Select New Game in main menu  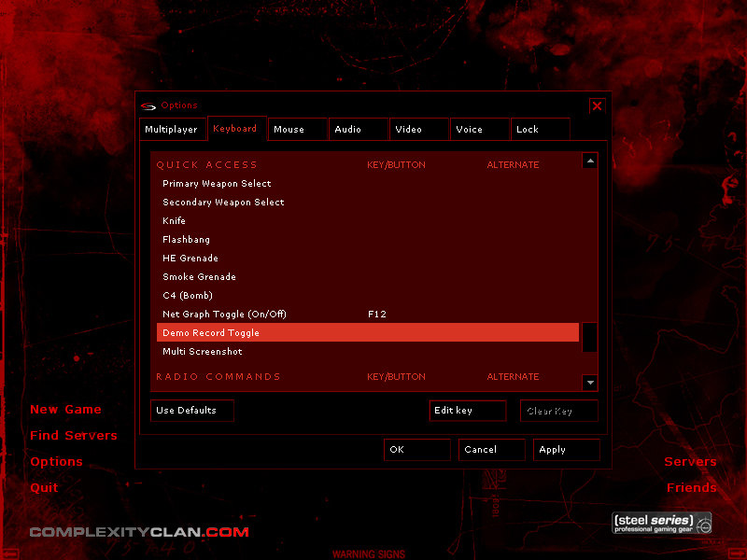click(65, 410)
